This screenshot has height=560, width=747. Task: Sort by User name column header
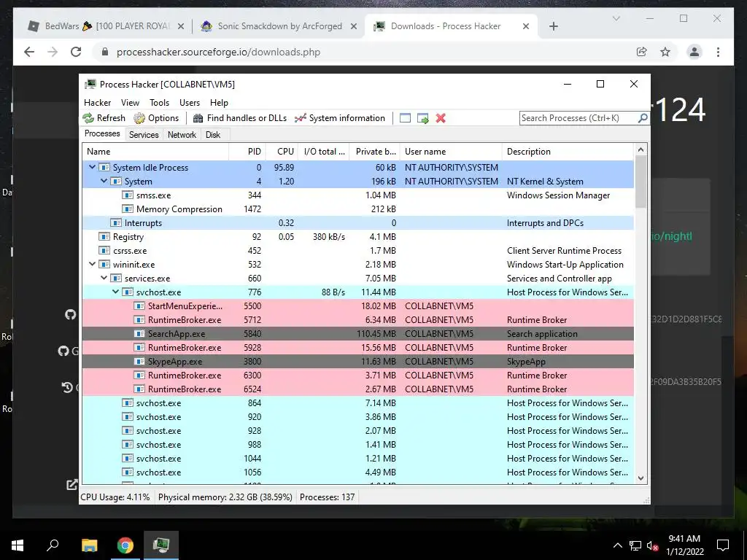click(451, 152)
